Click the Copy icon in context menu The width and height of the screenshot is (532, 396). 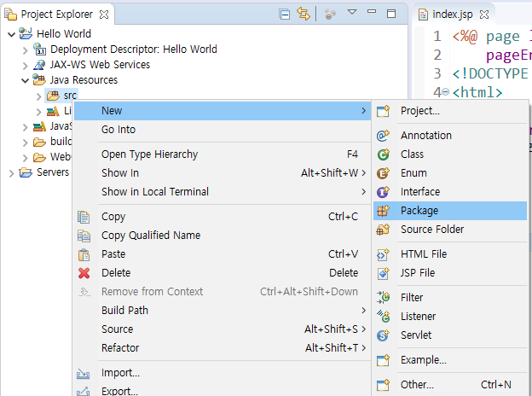(x=84, y=218)
